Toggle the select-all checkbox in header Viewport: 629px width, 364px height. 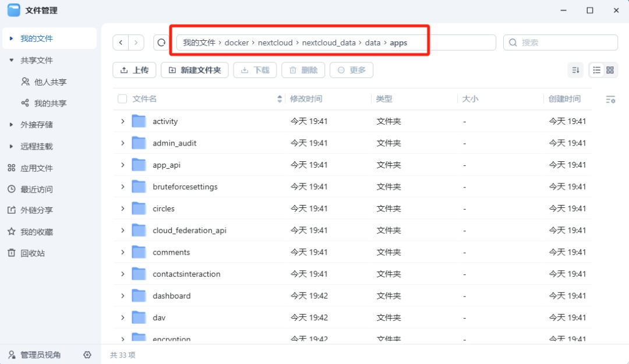(x=122, y=99)
